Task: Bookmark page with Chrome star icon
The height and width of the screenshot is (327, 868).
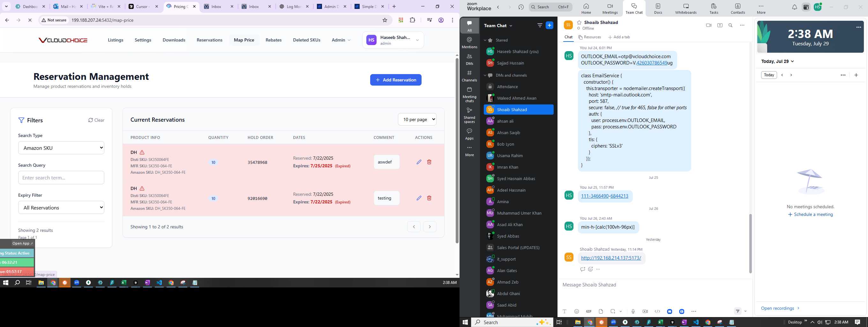Action: (385, 20)
